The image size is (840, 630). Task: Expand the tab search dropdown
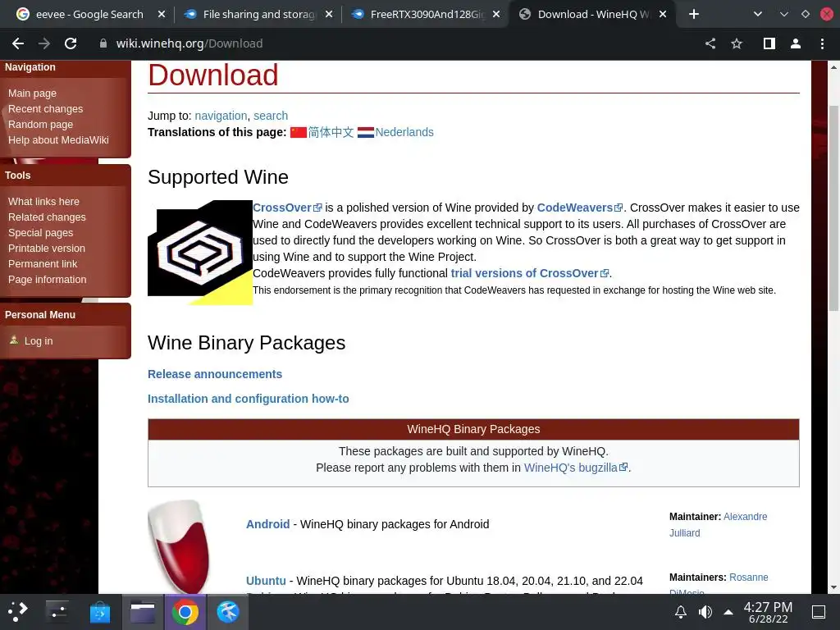tap(757, 15)
